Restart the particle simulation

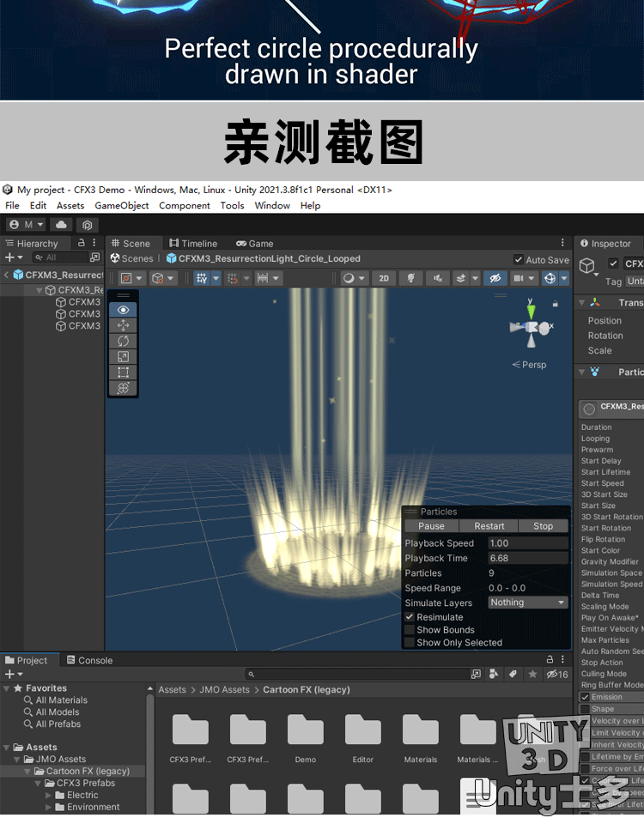click(489, 526)
